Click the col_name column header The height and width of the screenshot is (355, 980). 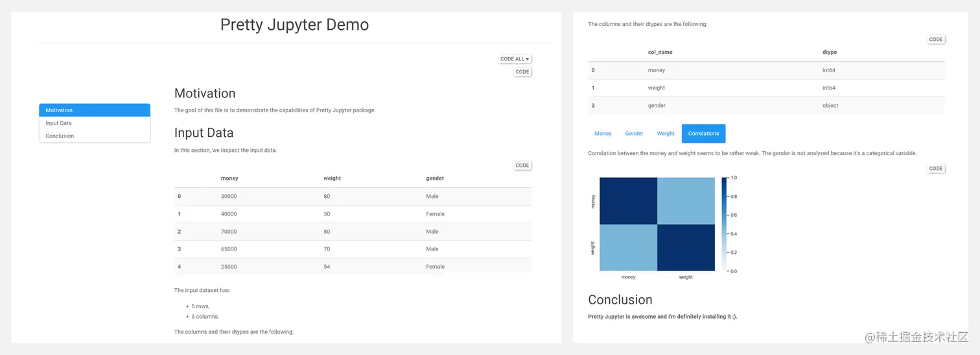pos(660,53)
